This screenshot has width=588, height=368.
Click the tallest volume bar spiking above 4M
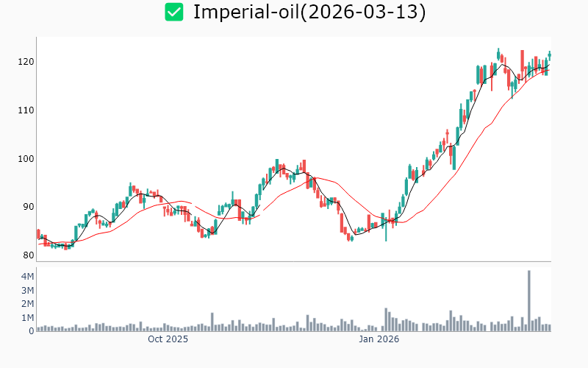tap(528, 302)
